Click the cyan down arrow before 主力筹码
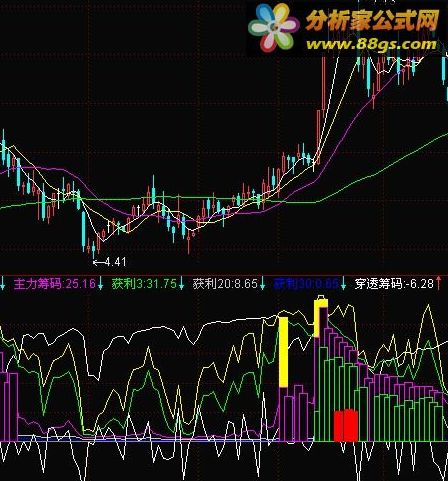 [3, 284]
